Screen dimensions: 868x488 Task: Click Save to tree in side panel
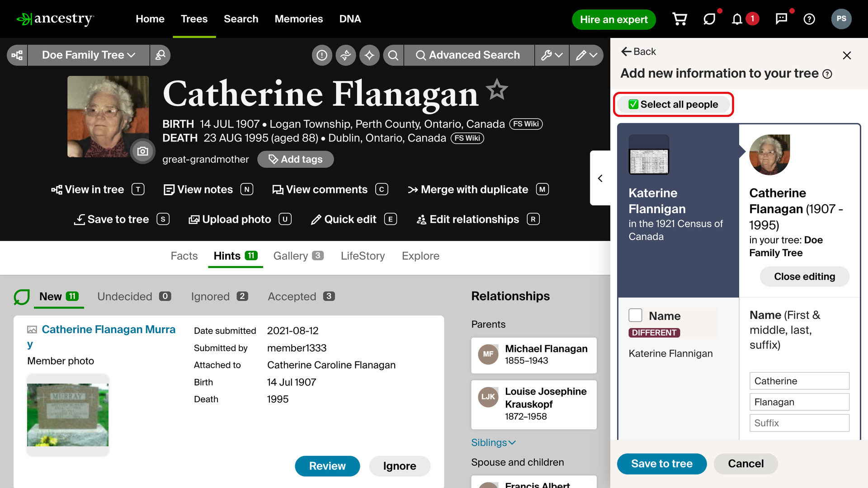661,464
